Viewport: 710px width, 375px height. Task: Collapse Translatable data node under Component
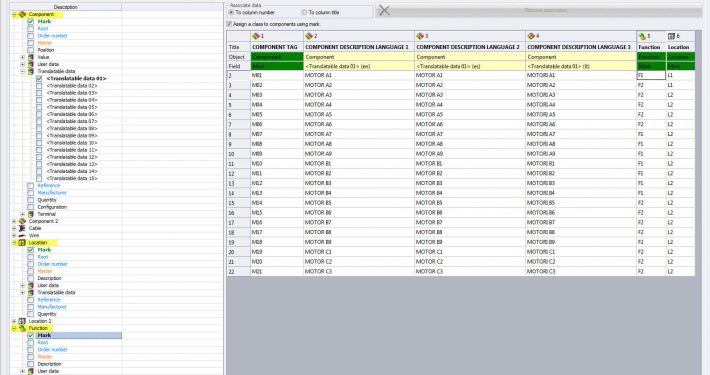point(23,72)
